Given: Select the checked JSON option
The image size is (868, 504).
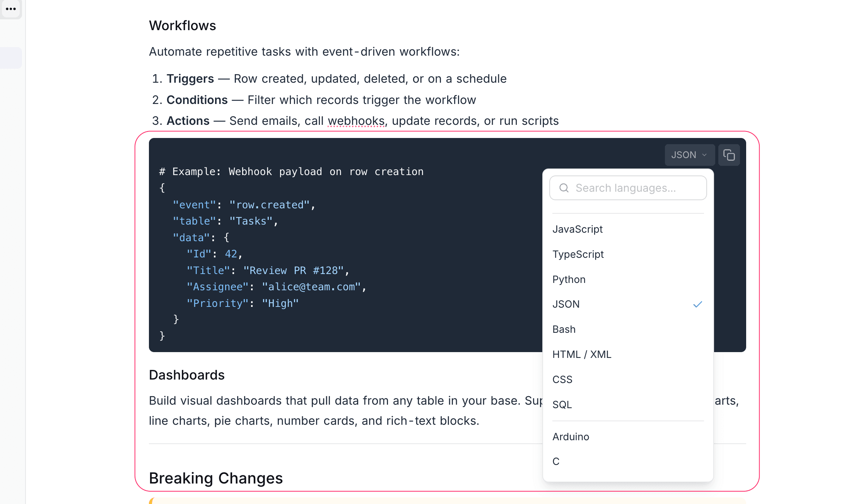Looking at the screenshot, I should [x=566, y=305].
